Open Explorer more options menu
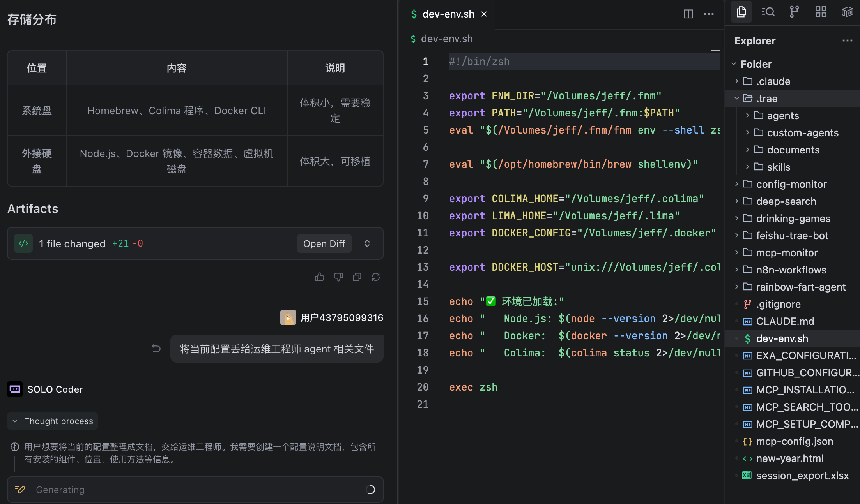Viewport: 860px width, 504px height. 847,41
